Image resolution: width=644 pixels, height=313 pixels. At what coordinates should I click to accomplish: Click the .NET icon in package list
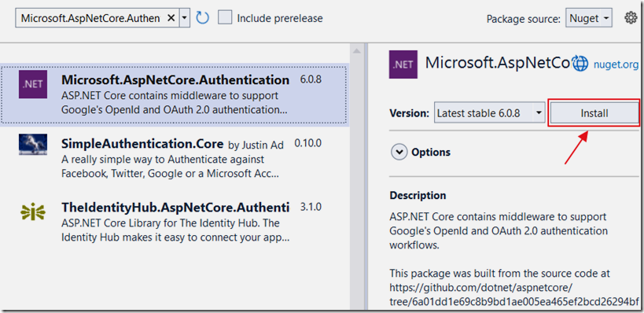click(x=33, y=84)
